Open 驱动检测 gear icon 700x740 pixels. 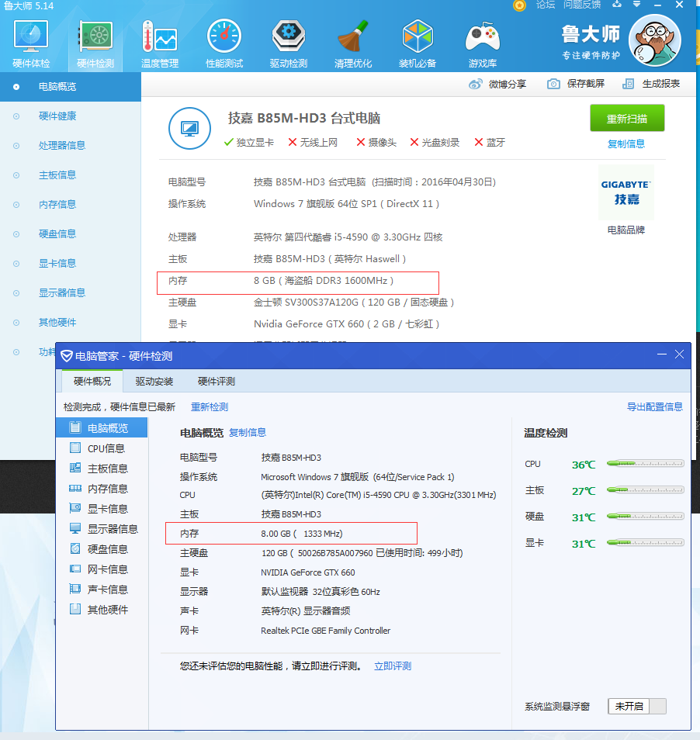pos(289,44)
